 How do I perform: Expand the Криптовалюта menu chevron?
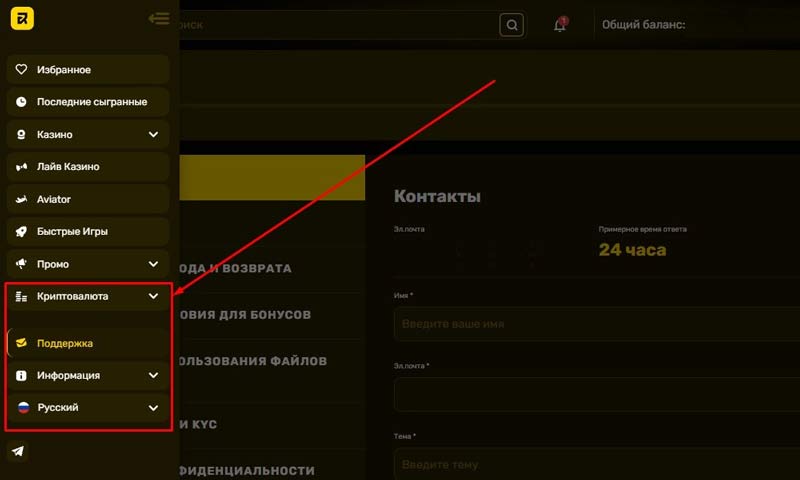tap(153, 296)
